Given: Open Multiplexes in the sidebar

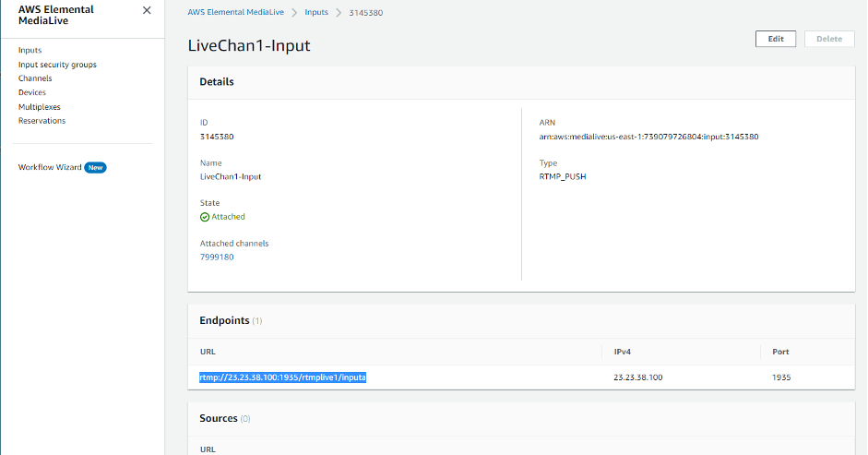Looking at the screenshot, I should coord(40,107).
